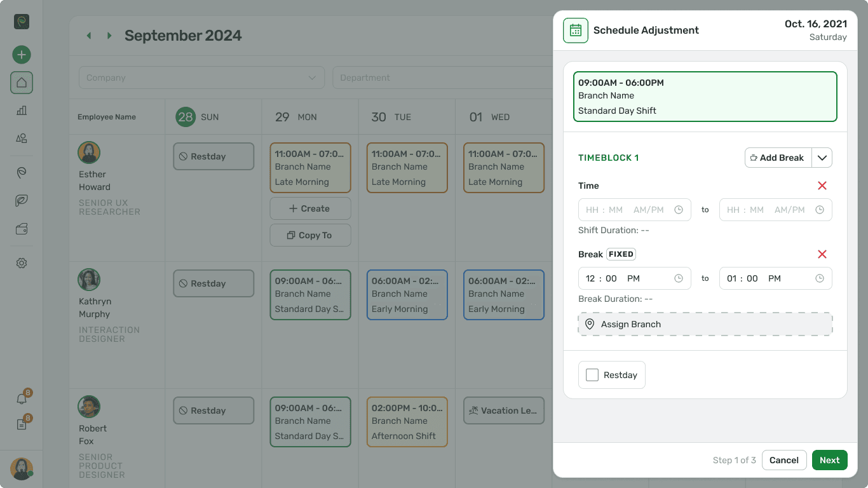Viewport: 868px width, 488px height.
Task: Check the Restday checkbox
Action: [x=592, y=375]
